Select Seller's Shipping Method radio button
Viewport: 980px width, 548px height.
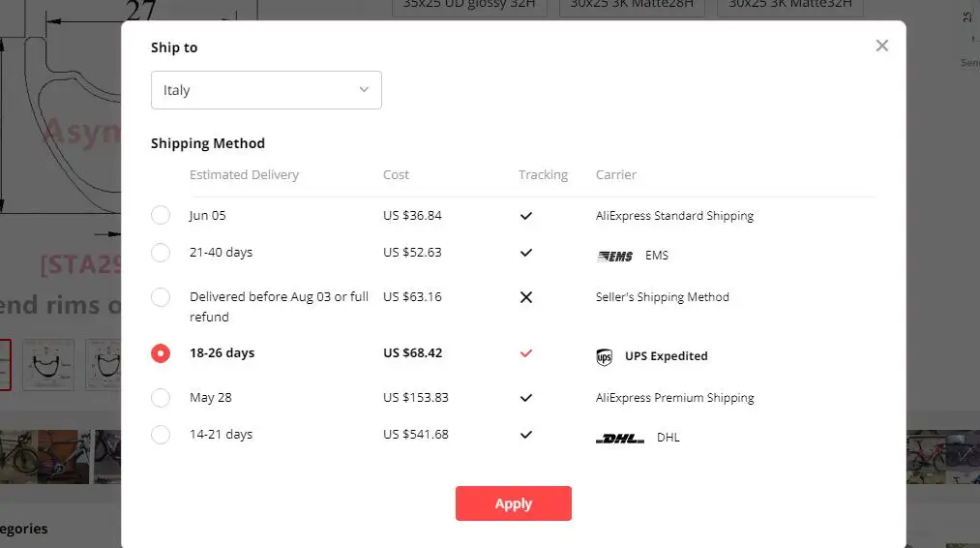pyautogui.click(x=161, y=297)
